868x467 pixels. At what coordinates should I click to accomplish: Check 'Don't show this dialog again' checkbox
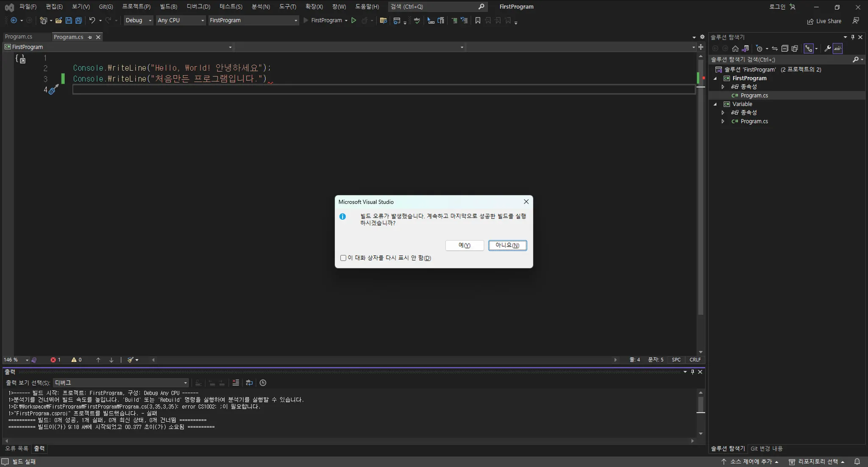tap(343, 258)
